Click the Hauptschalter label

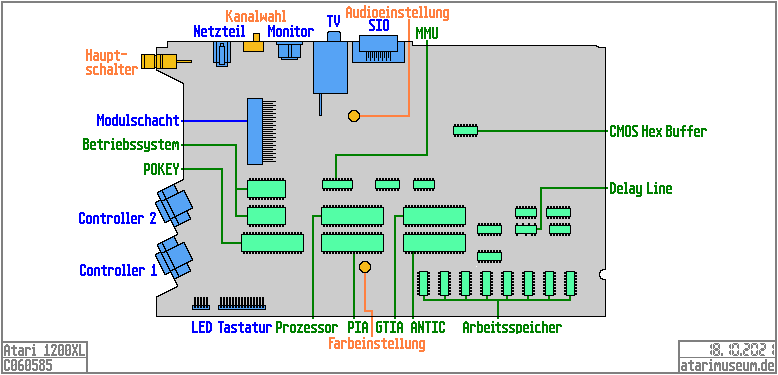coord(111,62)
